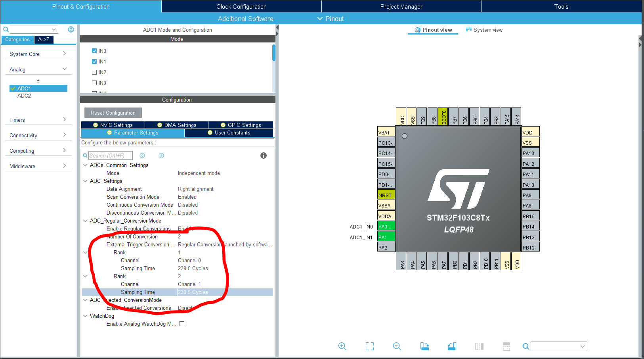Screen dimensions: 644x359
Task: Collapse ADCs_Common_Settings tree node
Action: pos(85,165)
